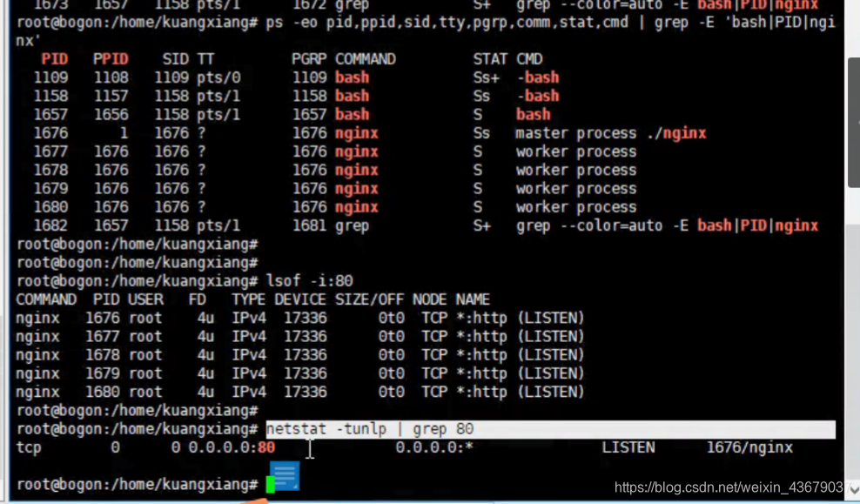The image size is (860, 504).
Task: Click the 'STAT' column header
Action: [490, 59]
